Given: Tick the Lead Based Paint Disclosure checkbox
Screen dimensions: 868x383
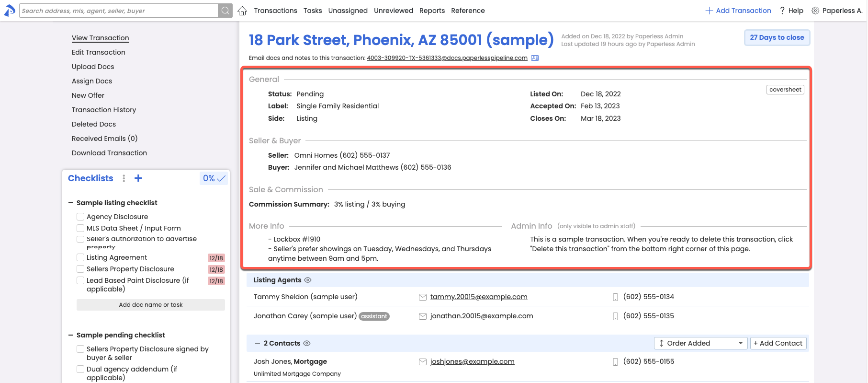Looking at the screenshot, I should [x=80, y=280].
